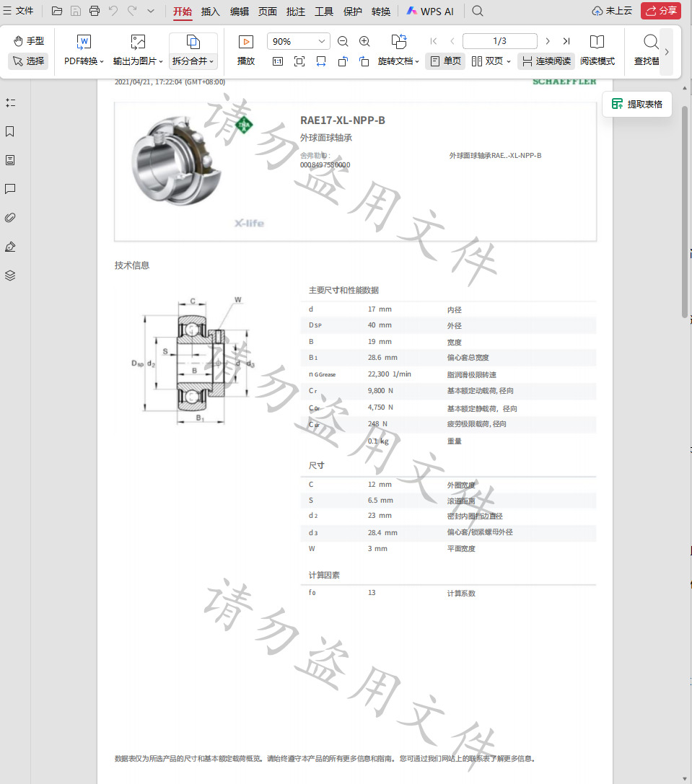Click the scrollbar up arrow
The height and width of the screenshot is (784, 692).
[x=685, y=88]
